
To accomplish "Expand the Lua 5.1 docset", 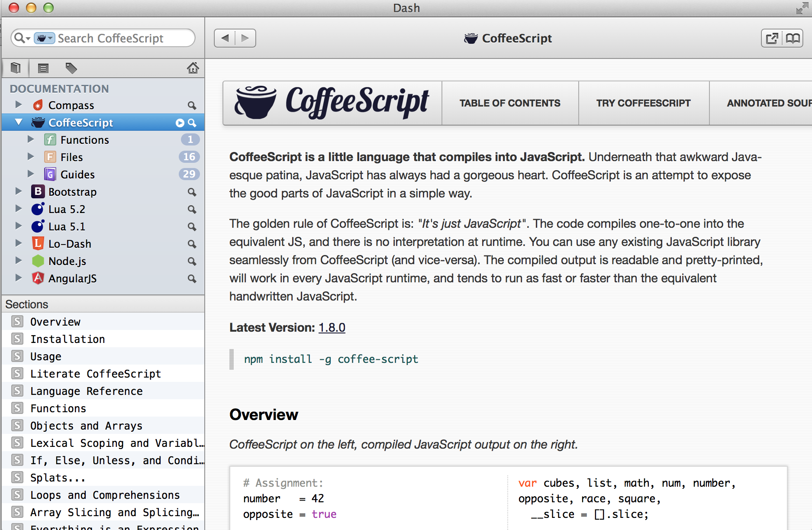I will pos(18,226).
